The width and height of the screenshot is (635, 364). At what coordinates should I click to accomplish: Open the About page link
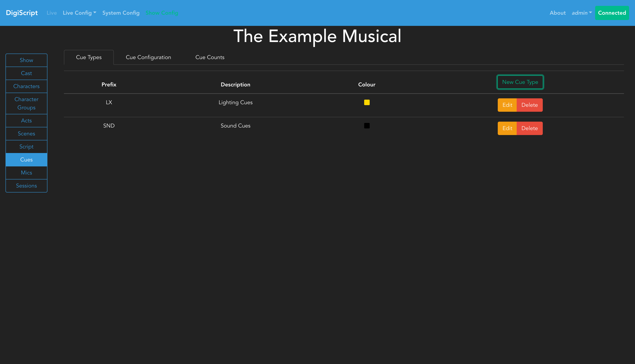557,13
